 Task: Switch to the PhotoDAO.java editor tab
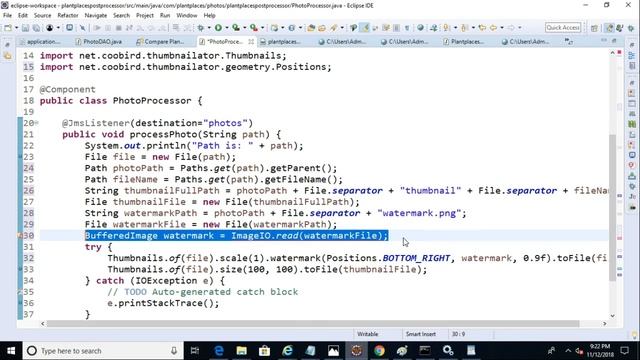tap(99, 42)
